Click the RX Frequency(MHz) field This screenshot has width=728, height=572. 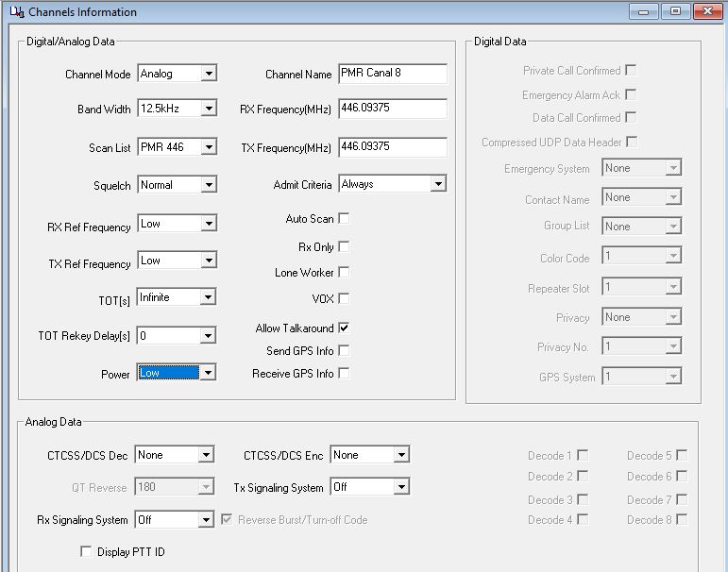(x=393, y=109)
